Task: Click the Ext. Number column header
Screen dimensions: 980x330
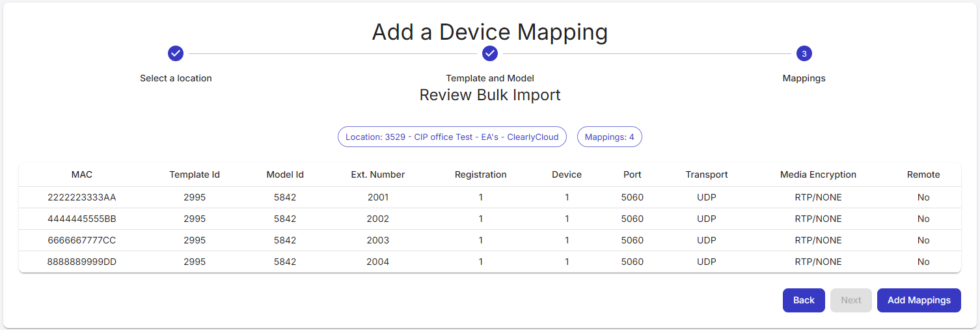Action: [378, 174]
